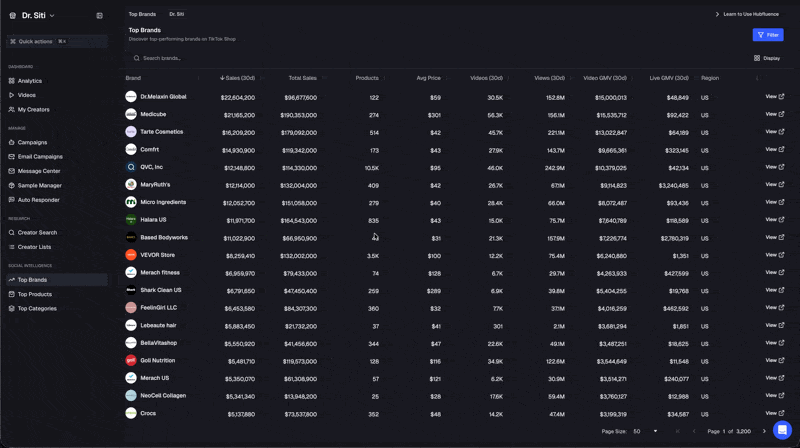View Merach fitness brand details
This screenshot has height=448, width=800.
[774, 273]
